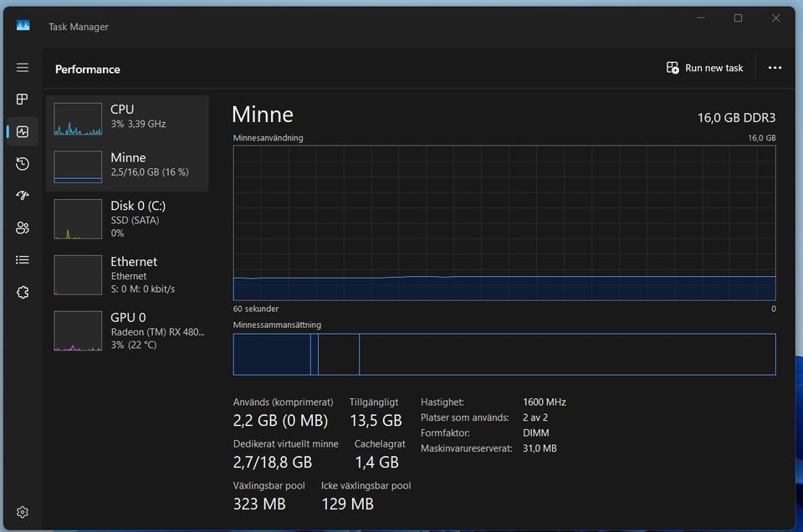Open Task Manager settings gear
The width and height of the screenshot is (803, 532).
click(x=23, y=512)
